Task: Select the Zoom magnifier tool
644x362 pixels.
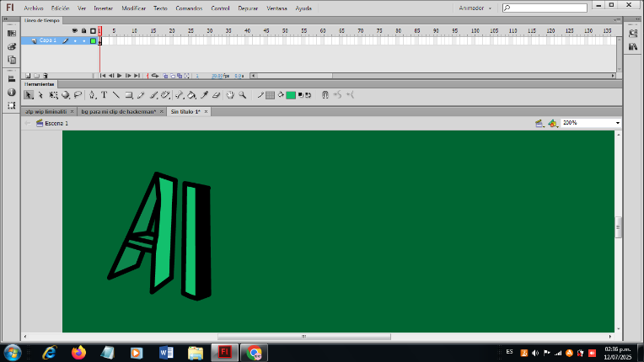Action: pos(242,95)
